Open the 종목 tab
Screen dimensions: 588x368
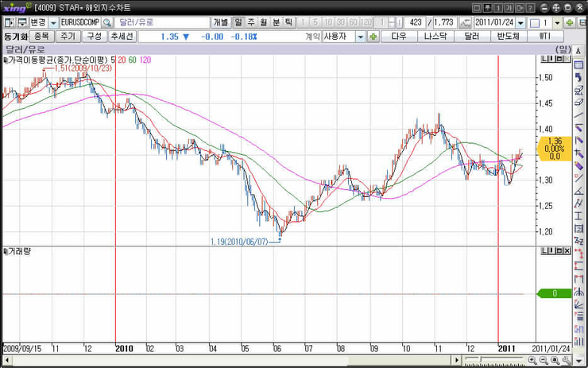click(x=41, y=37)
